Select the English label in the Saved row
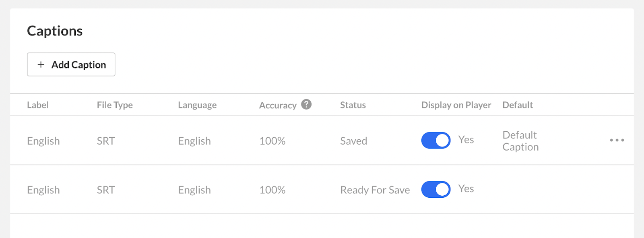Screen dimensions: 644x238 [x=43, y=141]
